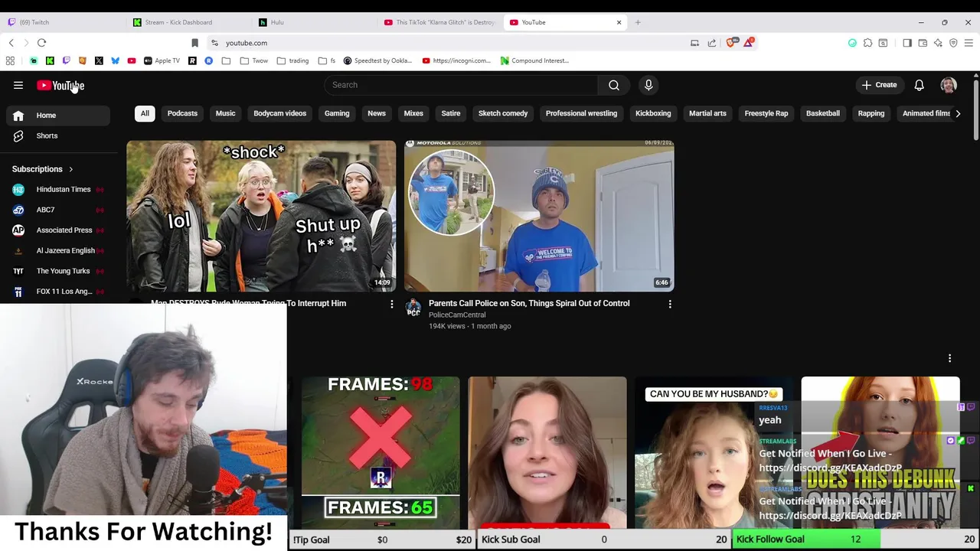Open the Bluesky butterfly bookmark
The image size is (980, 551).
coord(115,60)
